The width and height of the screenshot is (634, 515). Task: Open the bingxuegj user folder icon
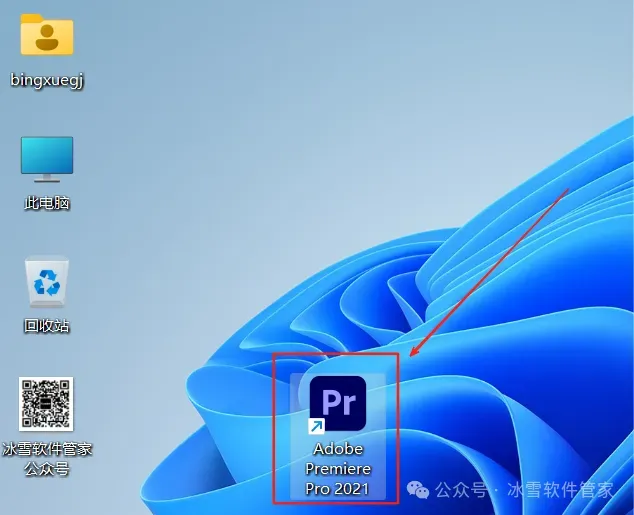(x=47, y=34)
